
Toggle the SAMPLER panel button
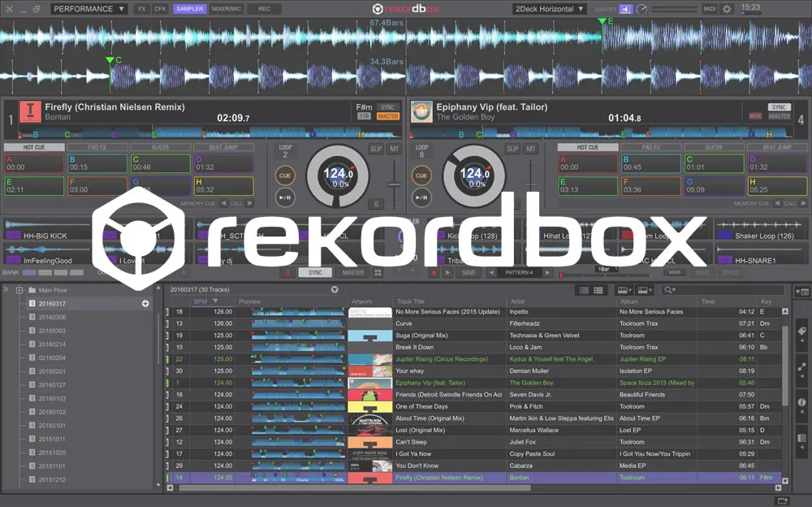(189, 9)
